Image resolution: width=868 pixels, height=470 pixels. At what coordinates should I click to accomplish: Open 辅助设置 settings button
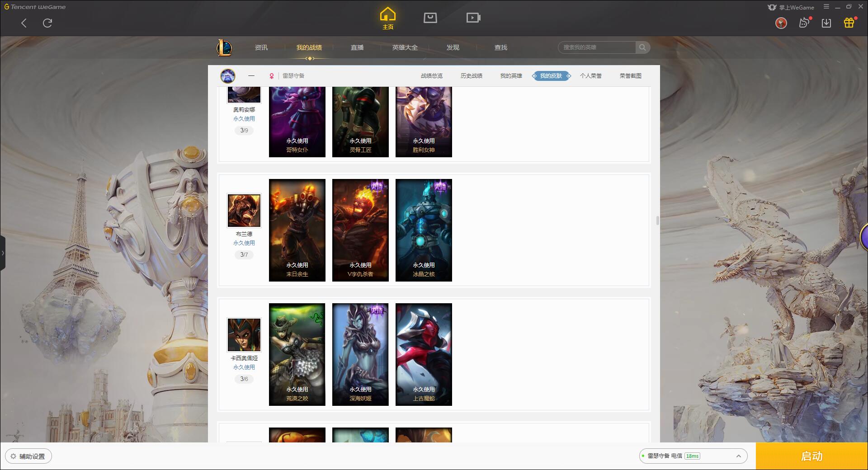pyautogui.click(x=28, y=456)
